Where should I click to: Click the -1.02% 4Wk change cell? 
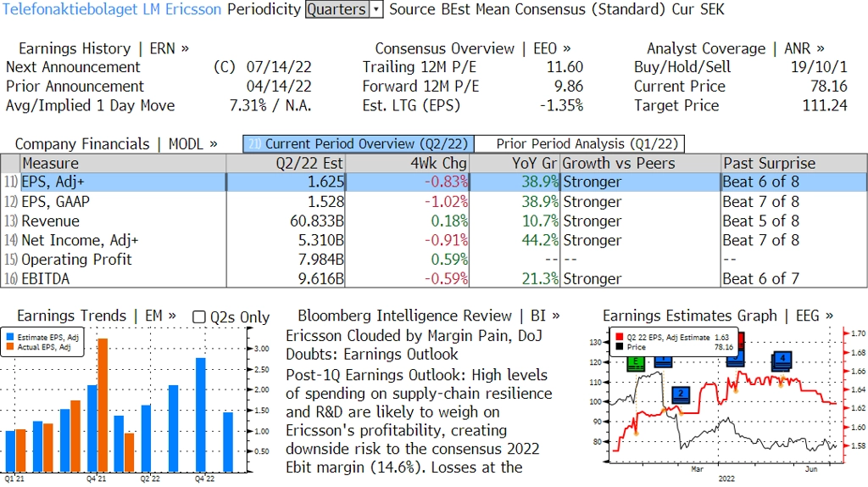coord(446,202)
